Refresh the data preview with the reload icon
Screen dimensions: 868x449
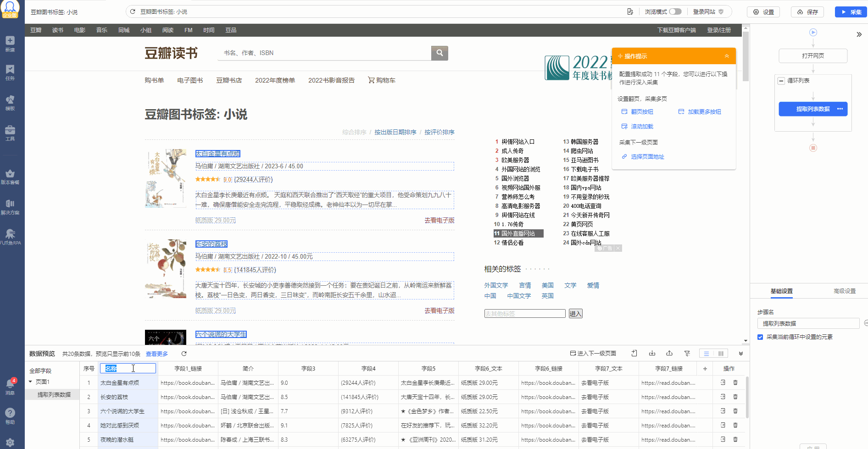[x=184, y=354]
